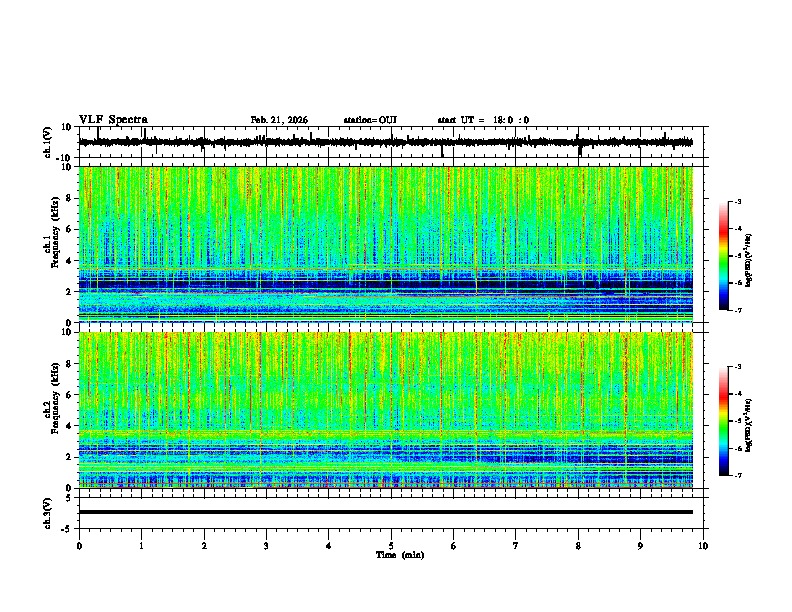Click the black ch.3 voltage trace line

[386, 512]
